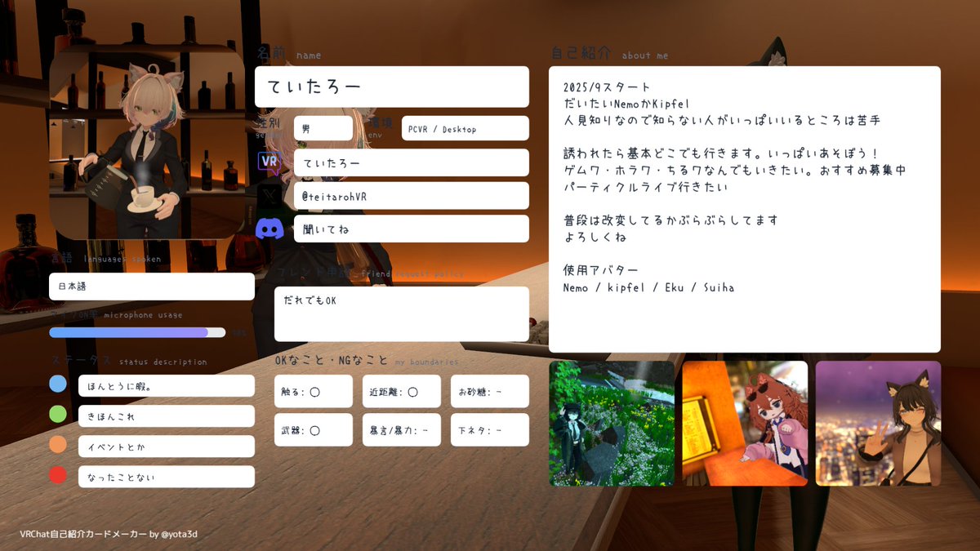Open the avatar profile picture pouring coffee
The width and height of the screenshot is (980, 551).
147,142
